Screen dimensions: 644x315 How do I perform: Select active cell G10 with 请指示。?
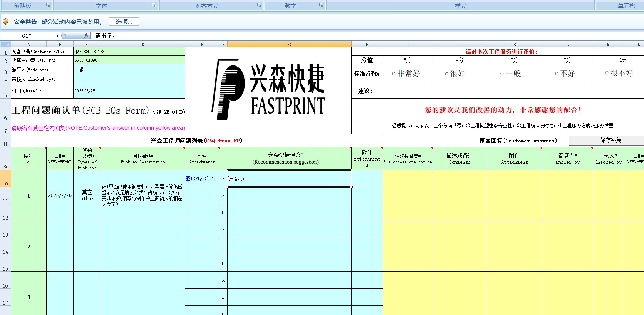(290, 179)
